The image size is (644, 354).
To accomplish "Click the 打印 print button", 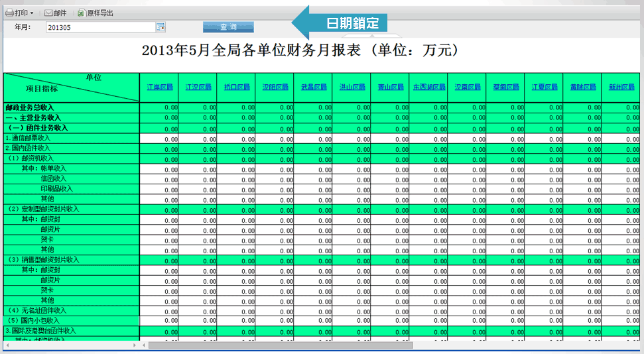I will (x=17, y=13).
